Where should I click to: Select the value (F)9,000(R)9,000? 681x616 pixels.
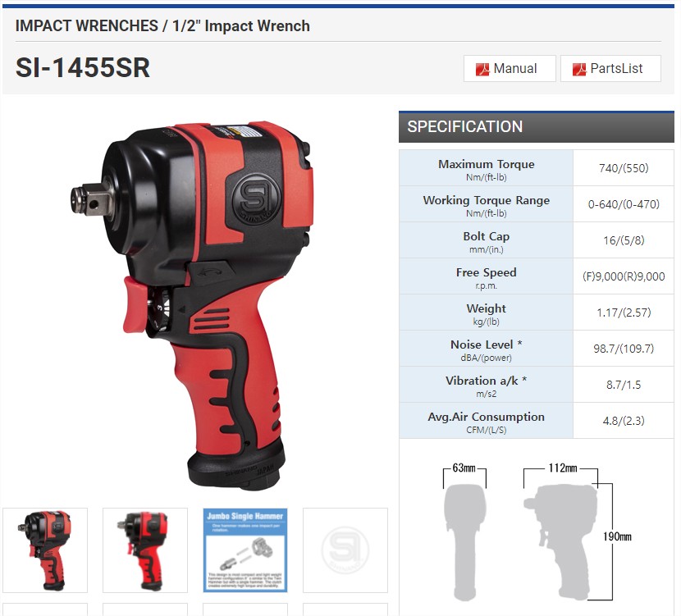click(624, 276)
